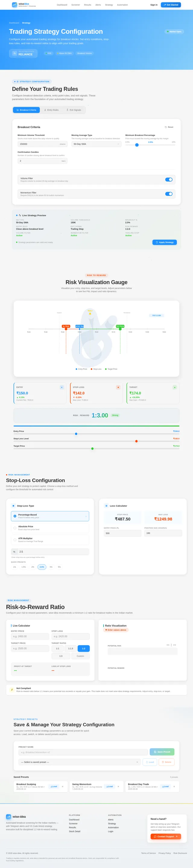Click the Stop-Loss card's orange icon

point(118,387)
